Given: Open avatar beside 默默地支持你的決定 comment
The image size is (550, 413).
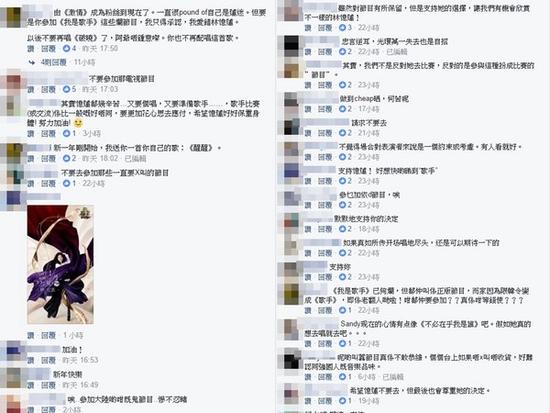Looking at the screenshot, I should 291,222.
